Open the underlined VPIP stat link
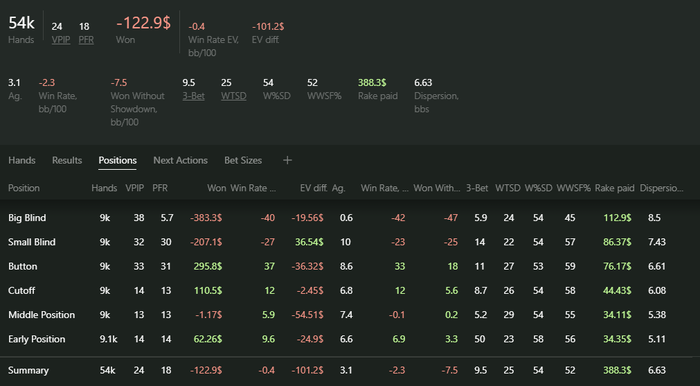Screen dimensions: 700x386 click(x=61, y=40)
